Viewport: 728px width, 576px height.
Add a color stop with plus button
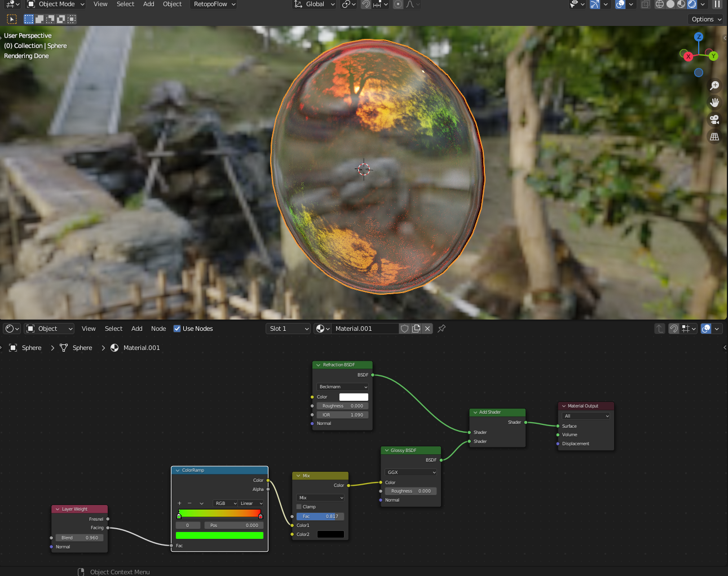(179, 503)
